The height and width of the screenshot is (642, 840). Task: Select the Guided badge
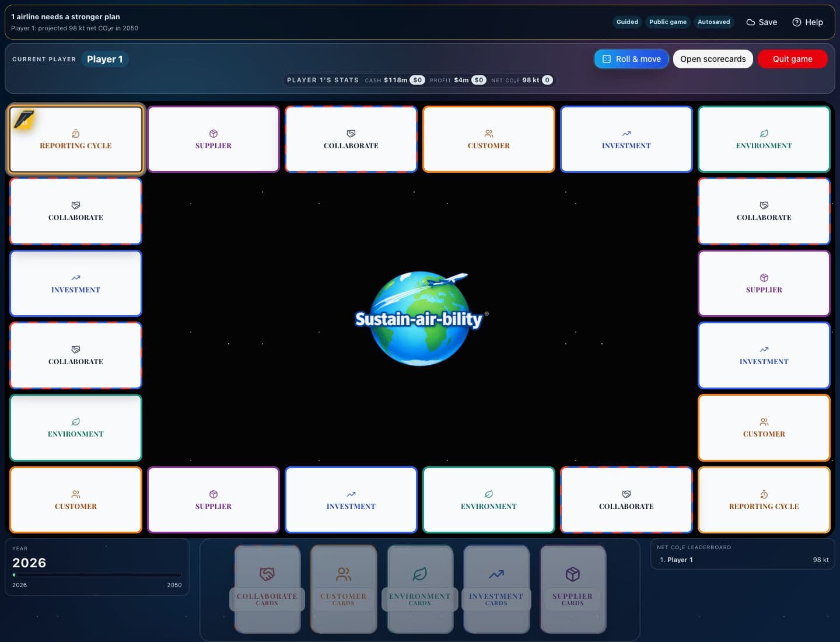click(627, 22)
